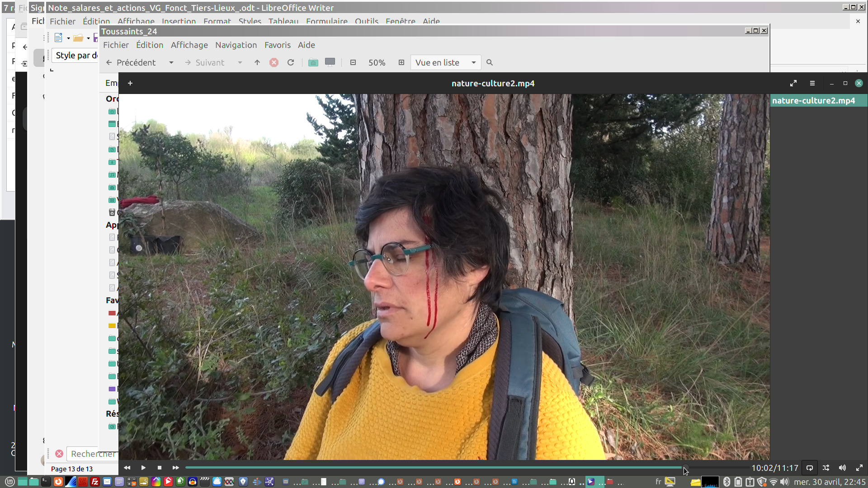Open the Navigation menu
The height and width of the screenshot is (488, 868).
pyautogui.click(x=236, y=45)
